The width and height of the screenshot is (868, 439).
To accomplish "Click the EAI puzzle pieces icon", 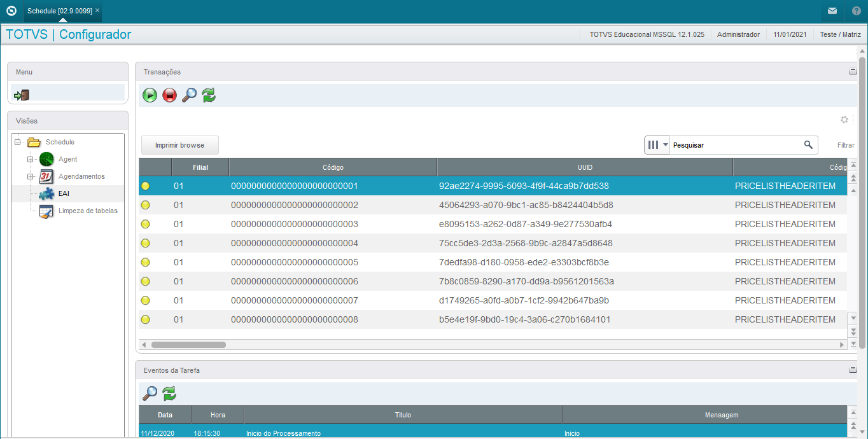I will tap(46, 193).
